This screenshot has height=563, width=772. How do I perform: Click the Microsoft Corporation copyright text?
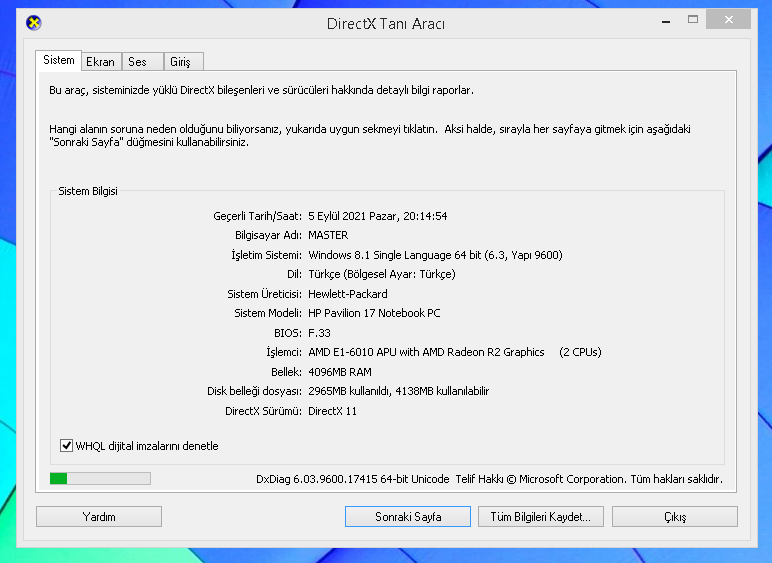tap(589, 479)
